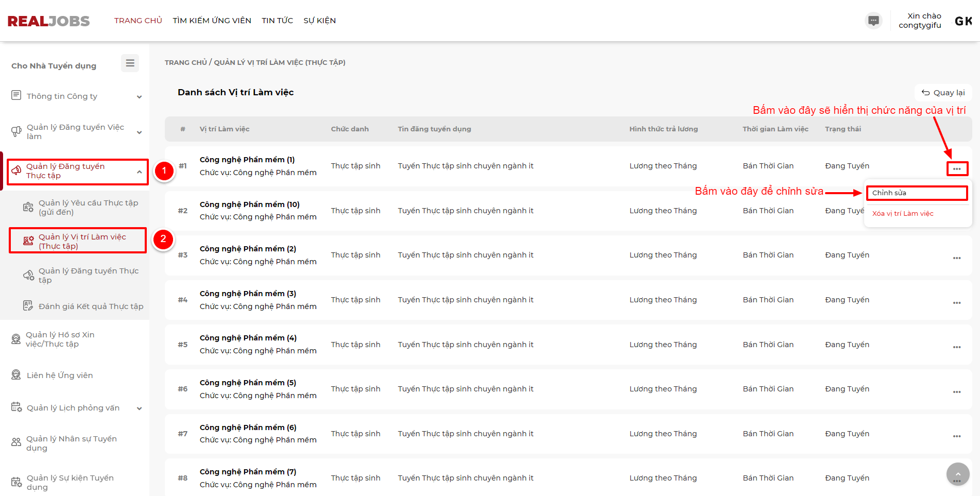Go to TÌM KIẾM ỨNG VIÊN nav tab
This screenshot has width=980, height=496.
pyautogui.click(x=212, y=21)
